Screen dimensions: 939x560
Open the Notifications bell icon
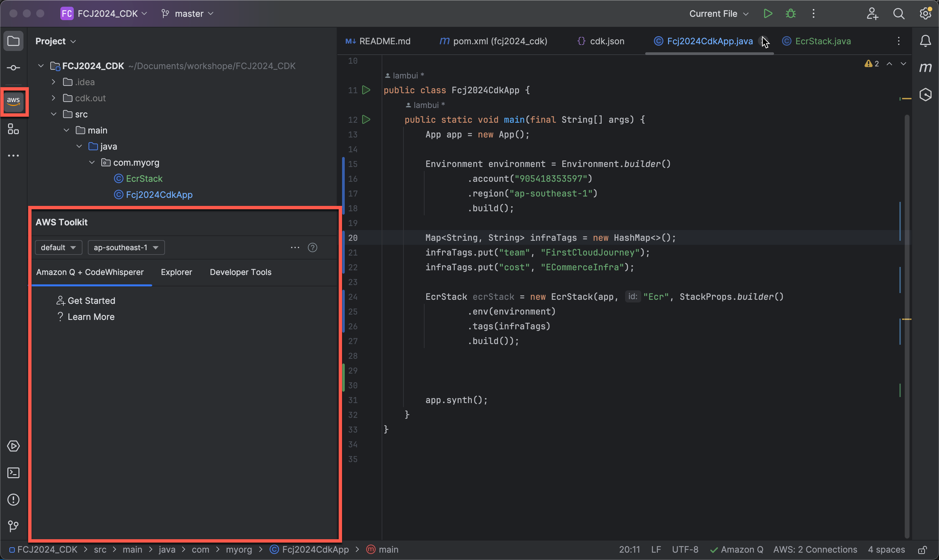coord(925,41)
